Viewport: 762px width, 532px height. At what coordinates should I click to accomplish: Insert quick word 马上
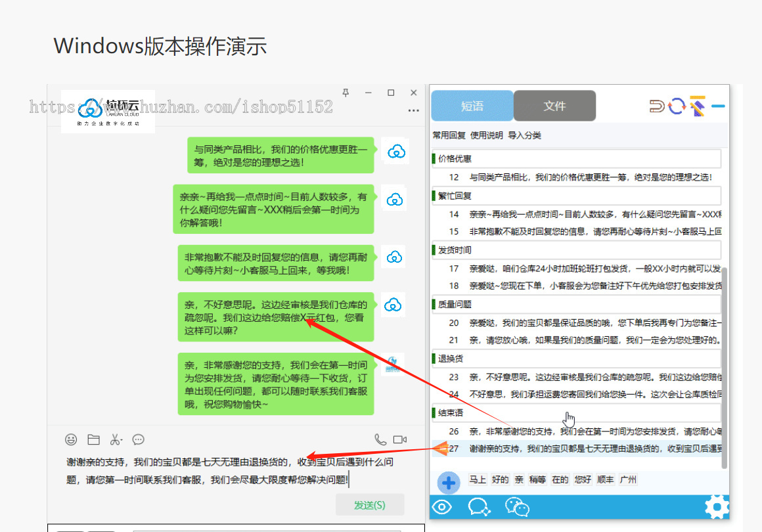point(477,479)
